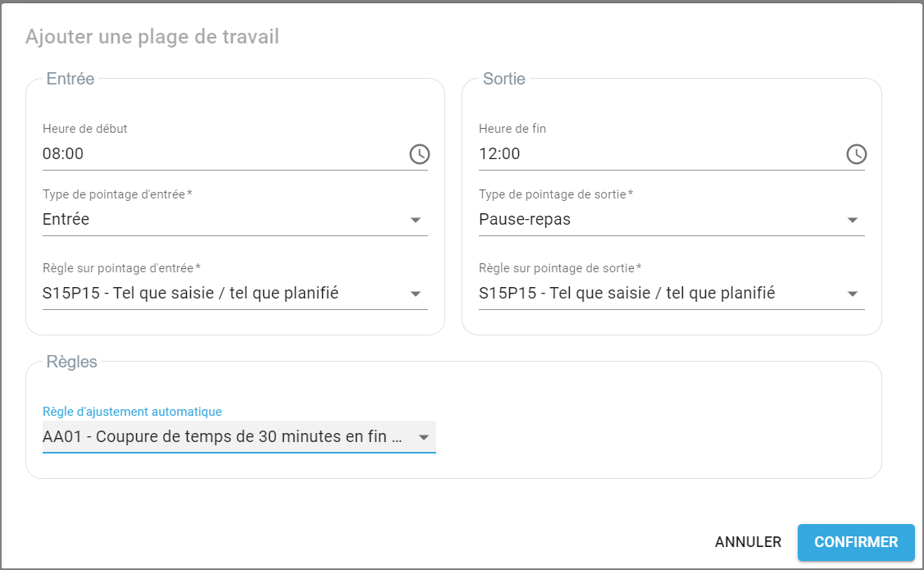Viewport: 924px width, 570px height.
Task: Click the Heure de fin label
Action: [x=512, y=129]
